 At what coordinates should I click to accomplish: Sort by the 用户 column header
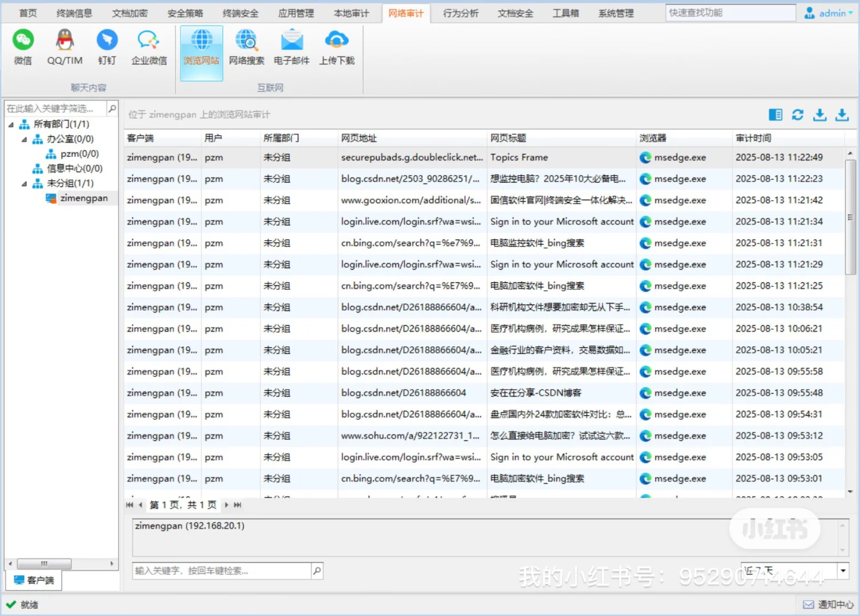(231, 138)
